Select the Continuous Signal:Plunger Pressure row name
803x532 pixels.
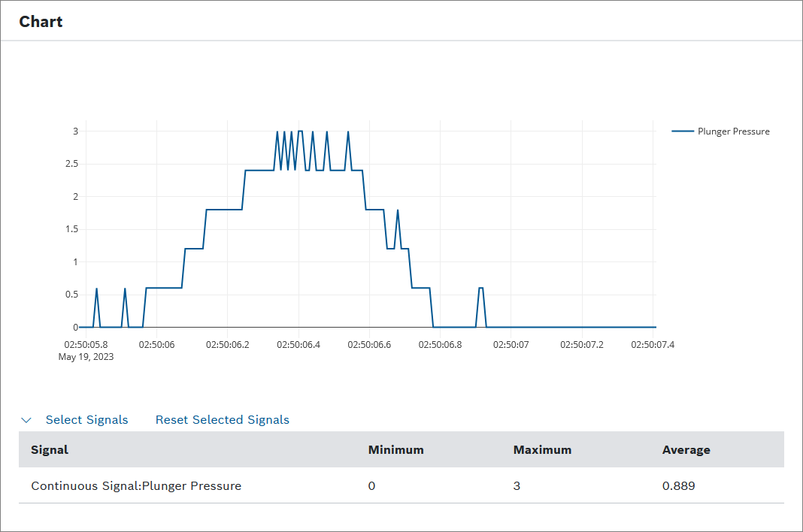(136, 486)
